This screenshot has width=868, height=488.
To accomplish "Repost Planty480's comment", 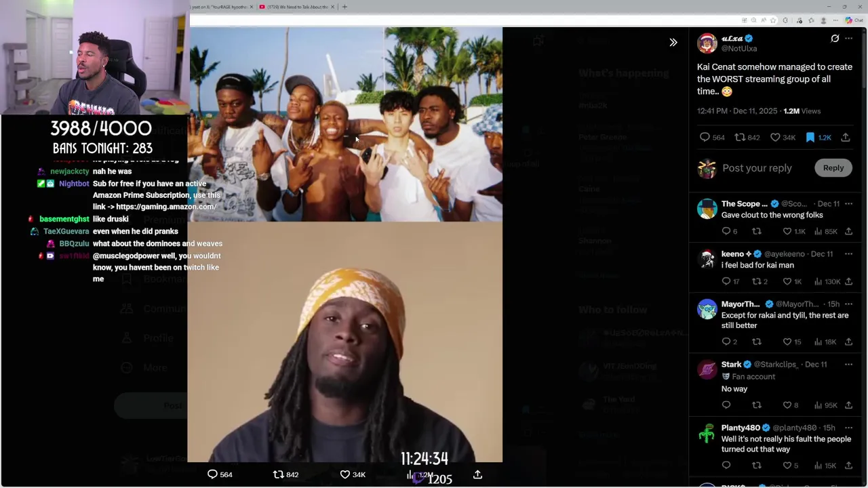I will tap(757, 466).
